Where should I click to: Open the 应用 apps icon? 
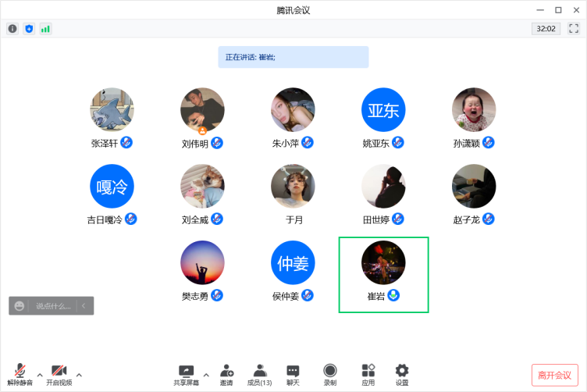[368, 372]
